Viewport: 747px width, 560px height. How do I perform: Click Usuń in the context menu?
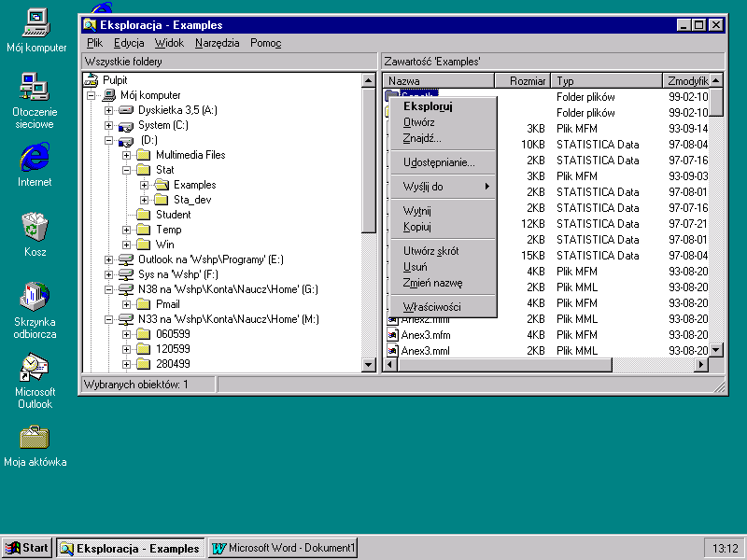click(x=416, y=267)
